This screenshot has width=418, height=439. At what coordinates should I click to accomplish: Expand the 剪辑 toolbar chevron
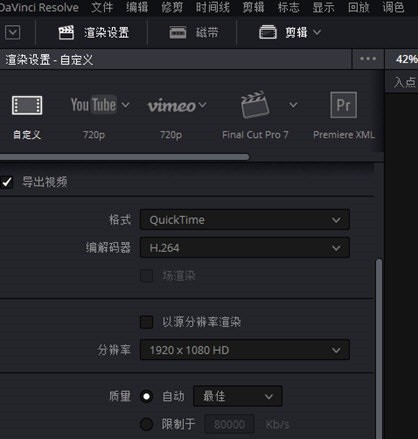pos(317,32)
